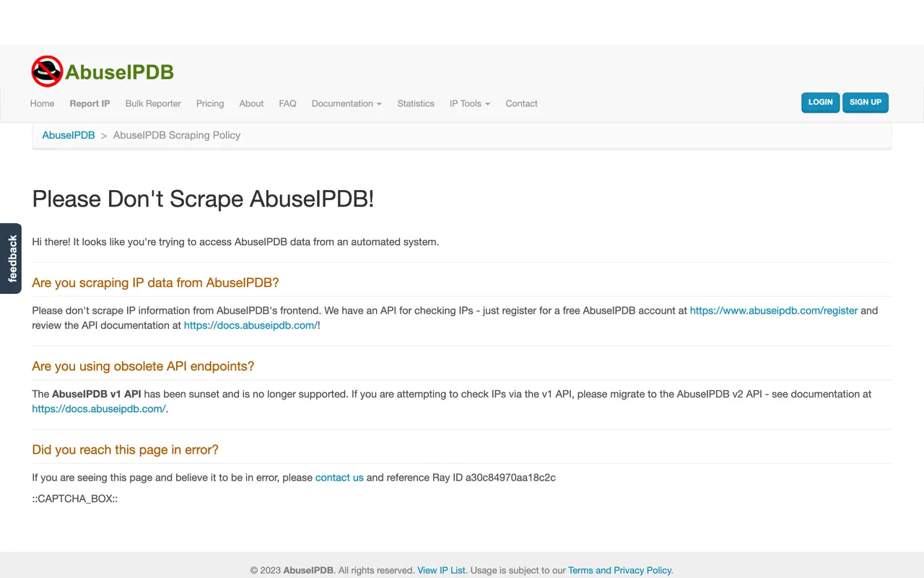Click 'Did you reach this page in error?' heading
Screen dimensions: 924x578
125,449
